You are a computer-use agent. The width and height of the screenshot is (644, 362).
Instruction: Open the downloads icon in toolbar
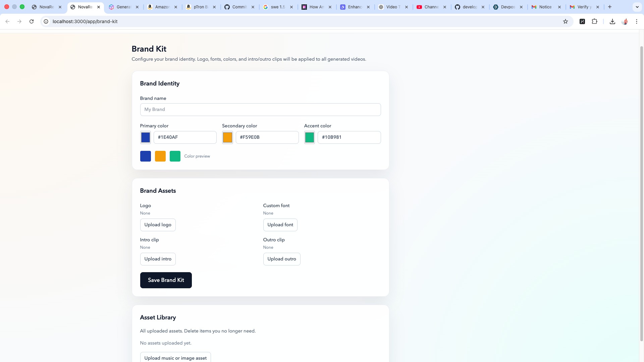tap(612, 21)
